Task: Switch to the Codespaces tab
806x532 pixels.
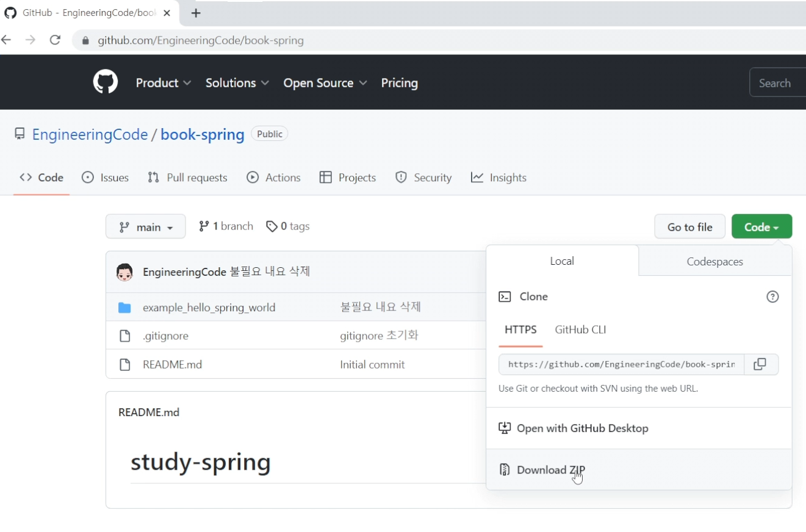Action: pyautogui.click(x=715, y=262)
